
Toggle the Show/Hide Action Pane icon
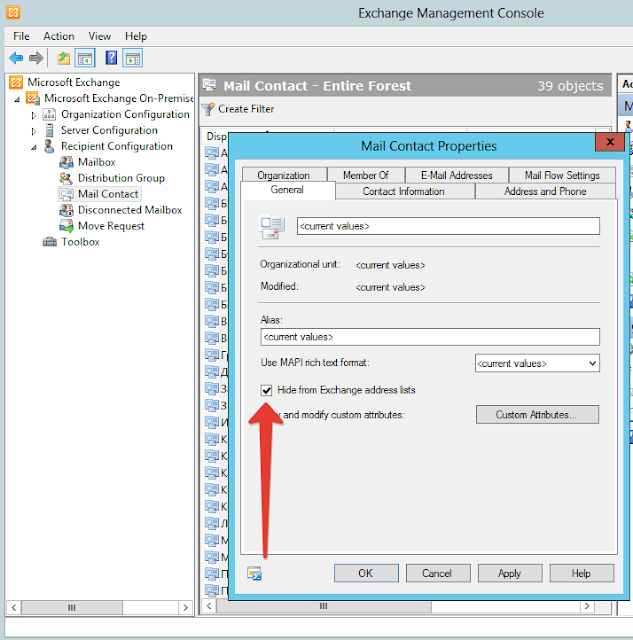[133, 58]
